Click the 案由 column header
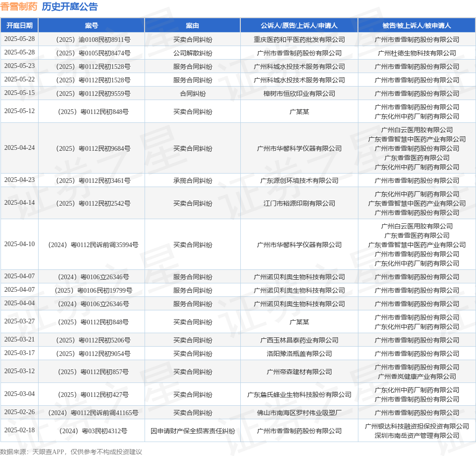The width and height of the screenshot is (476, 456). coord(192,26)
